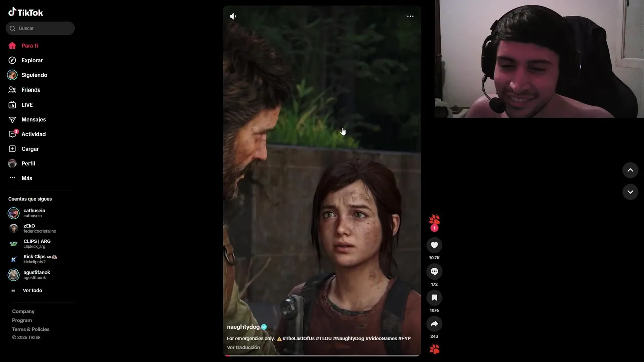
Task: Share the video with arrow icon
Action: [434, 324]
